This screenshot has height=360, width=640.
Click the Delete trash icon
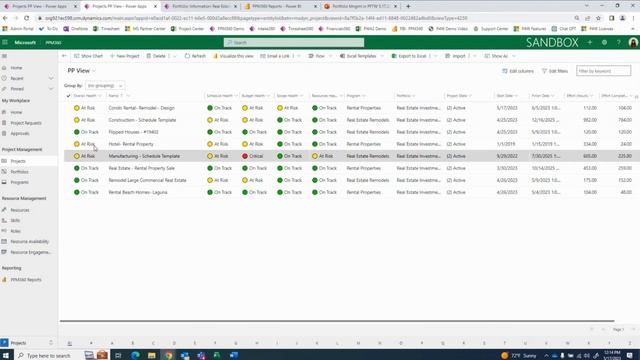pos(149,56)
